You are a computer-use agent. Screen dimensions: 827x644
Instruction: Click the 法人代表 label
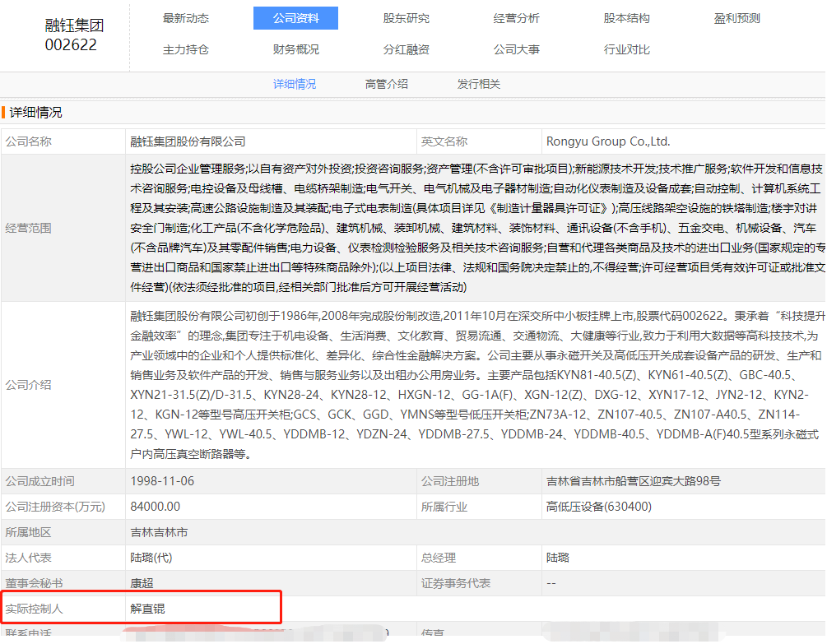[x=29, y=558]
